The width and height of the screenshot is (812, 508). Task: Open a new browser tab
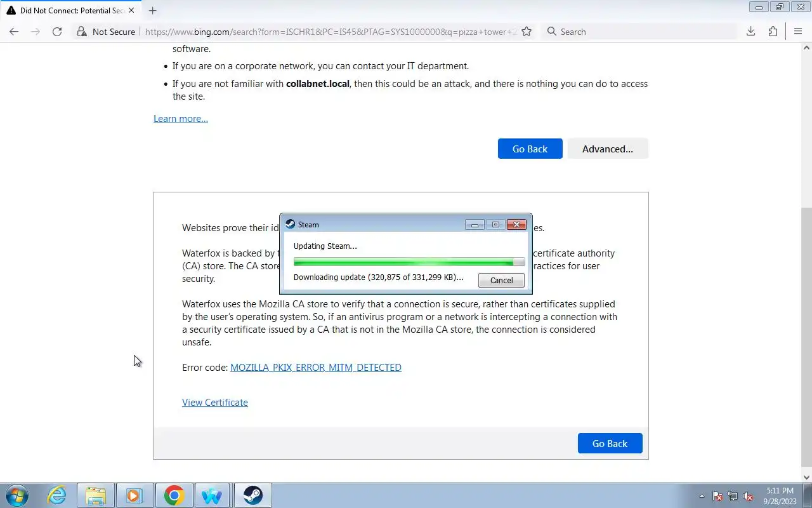[x=153, y=11]
